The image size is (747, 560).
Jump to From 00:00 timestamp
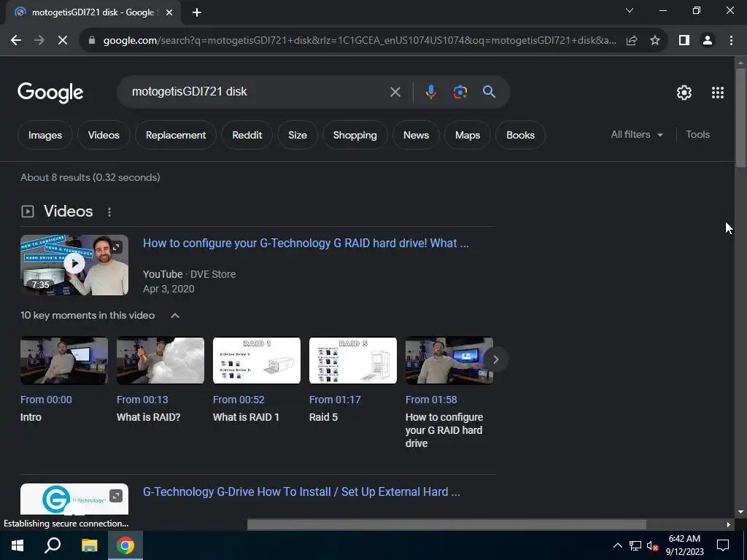click(x=46, y=400)
